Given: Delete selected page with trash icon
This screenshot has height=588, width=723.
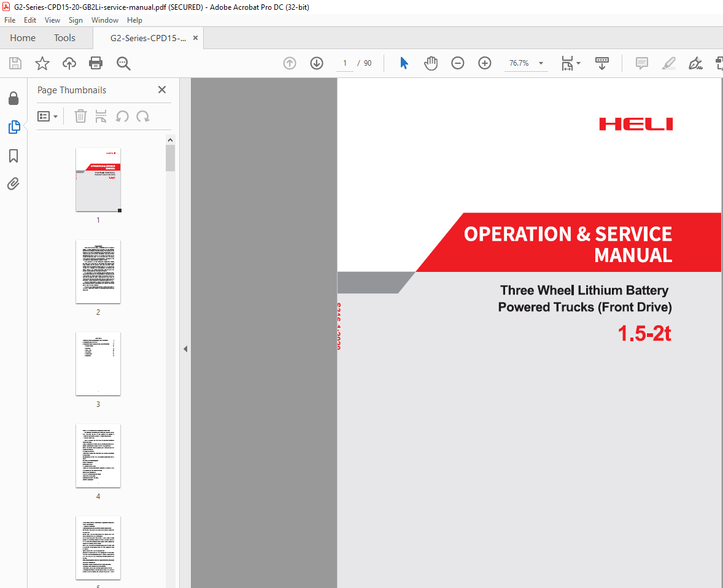Looking at the screenshot, I should point(80,116).
